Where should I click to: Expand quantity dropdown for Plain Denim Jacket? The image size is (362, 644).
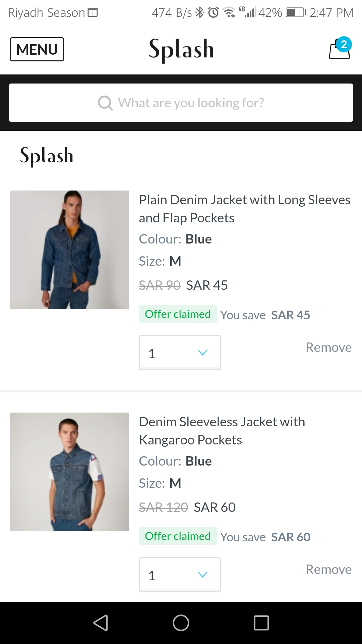point(180,353)
